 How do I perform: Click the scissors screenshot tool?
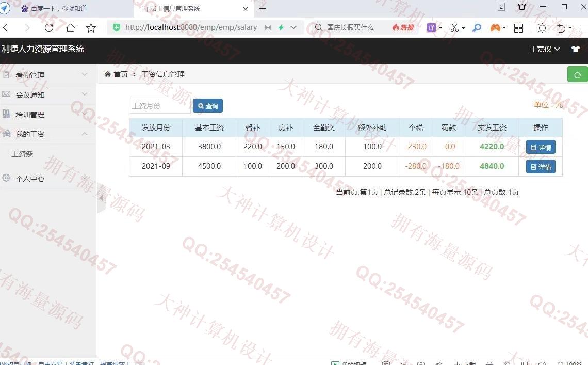(x=454, y=28)
